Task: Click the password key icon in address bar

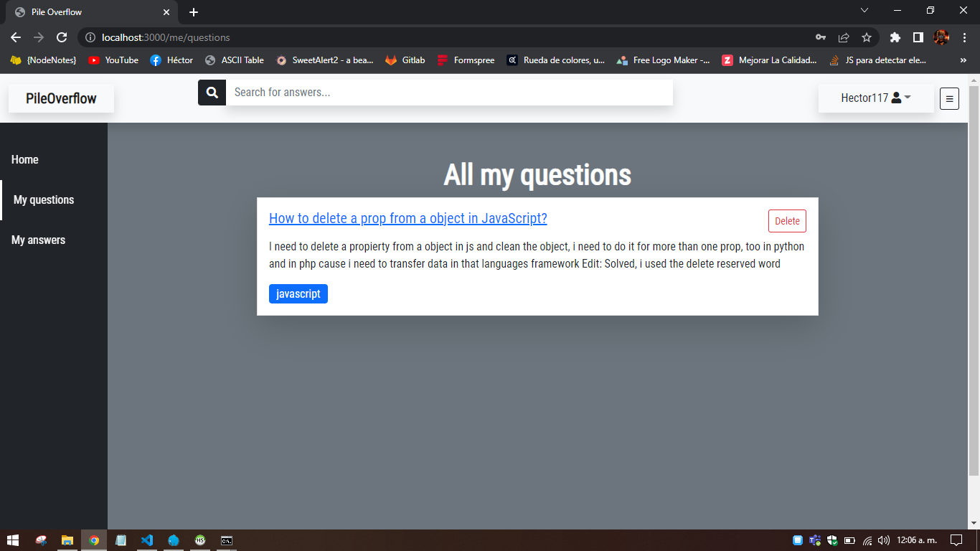Action: point(820,37)
